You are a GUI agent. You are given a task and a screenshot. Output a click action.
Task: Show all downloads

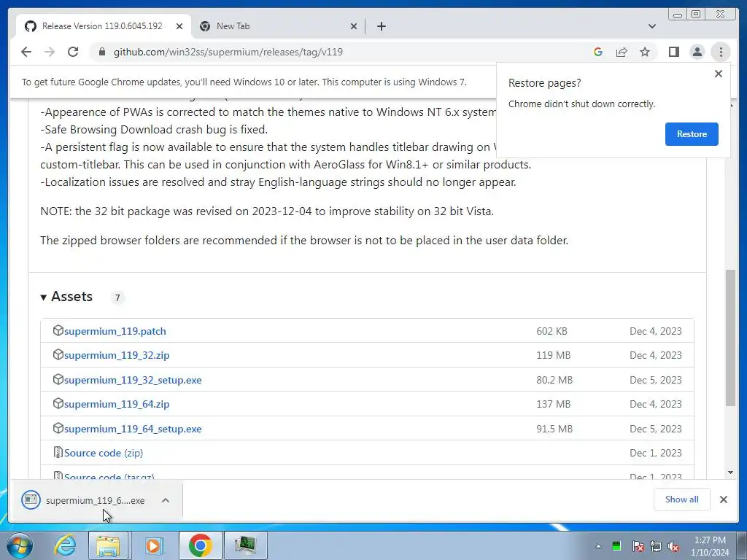682,499
